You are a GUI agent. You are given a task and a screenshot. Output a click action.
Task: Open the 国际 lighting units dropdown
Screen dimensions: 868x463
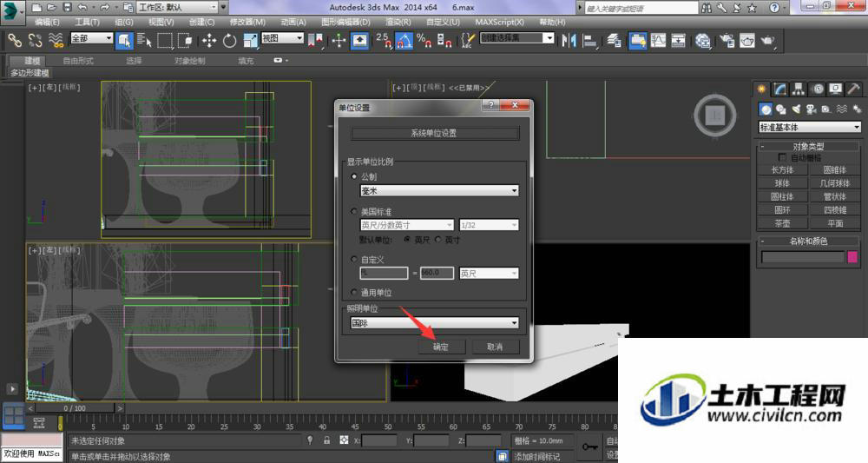(x=435, y=322)
